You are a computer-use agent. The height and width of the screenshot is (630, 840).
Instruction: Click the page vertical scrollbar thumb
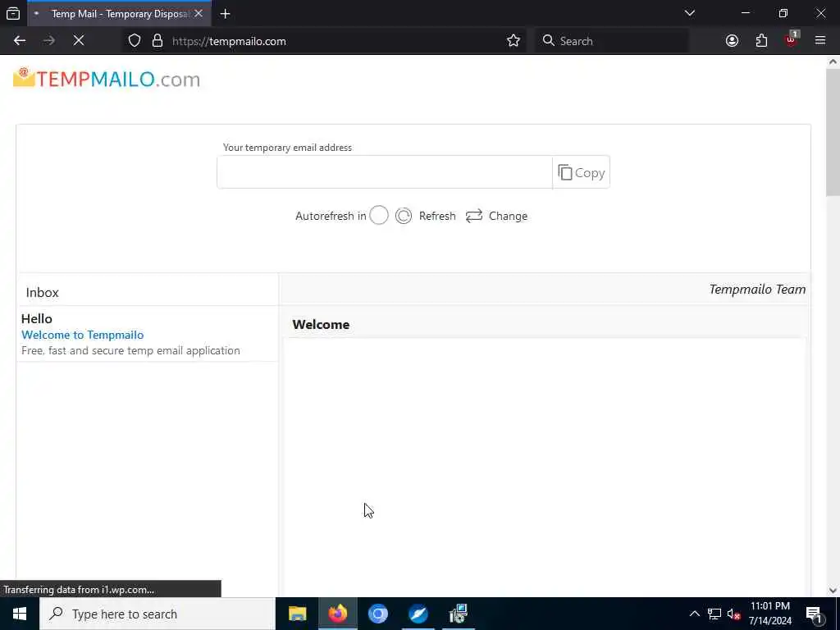833,132
